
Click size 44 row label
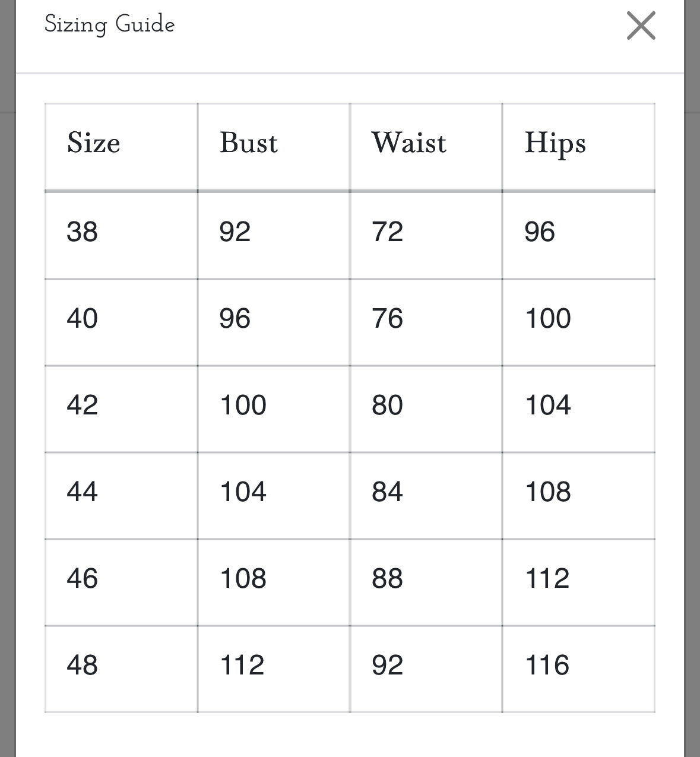[83, 492]
